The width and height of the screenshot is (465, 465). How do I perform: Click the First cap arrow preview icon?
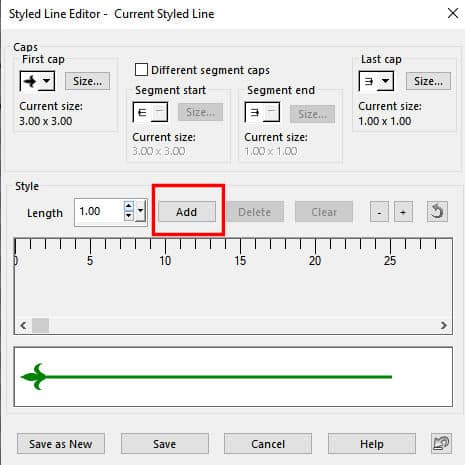pyautogui.click(x=30, y=81)
